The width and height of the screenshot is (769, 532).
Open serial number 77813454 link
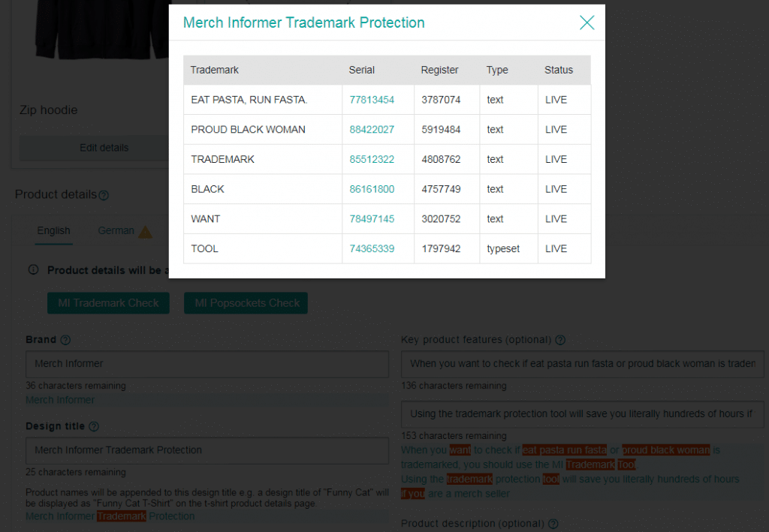tap(372, 100)
